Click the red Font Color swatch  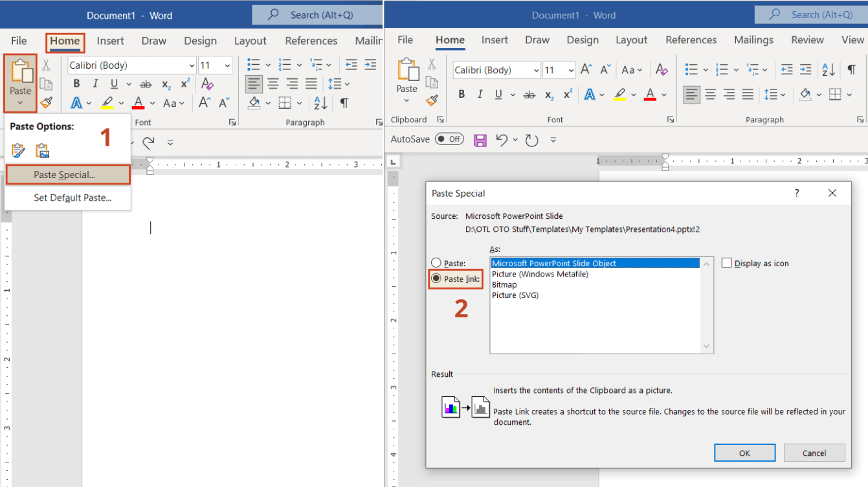click(x=138, y=103)
